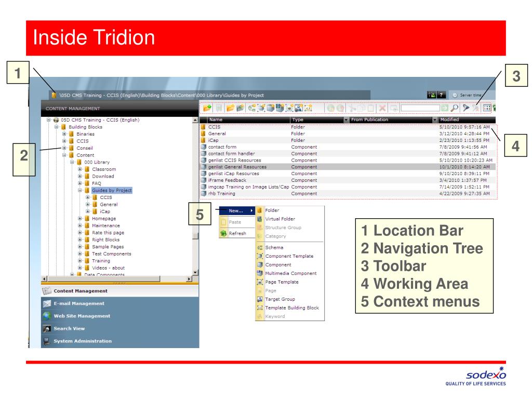Click the list view layout icon
This screenshot has height=399, width=532.
(487, 108)
